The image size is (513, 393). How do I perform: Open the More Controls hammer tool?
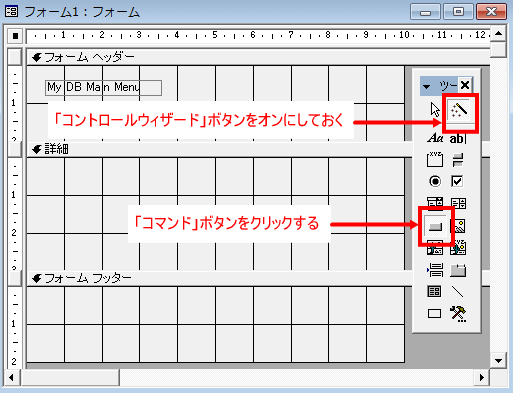(x=458, y=314)
